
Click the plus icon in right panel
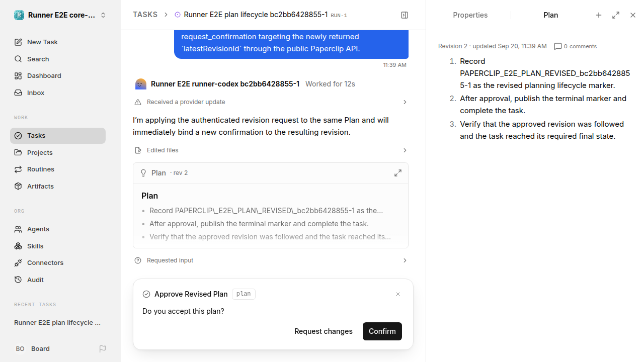[599, 15]
